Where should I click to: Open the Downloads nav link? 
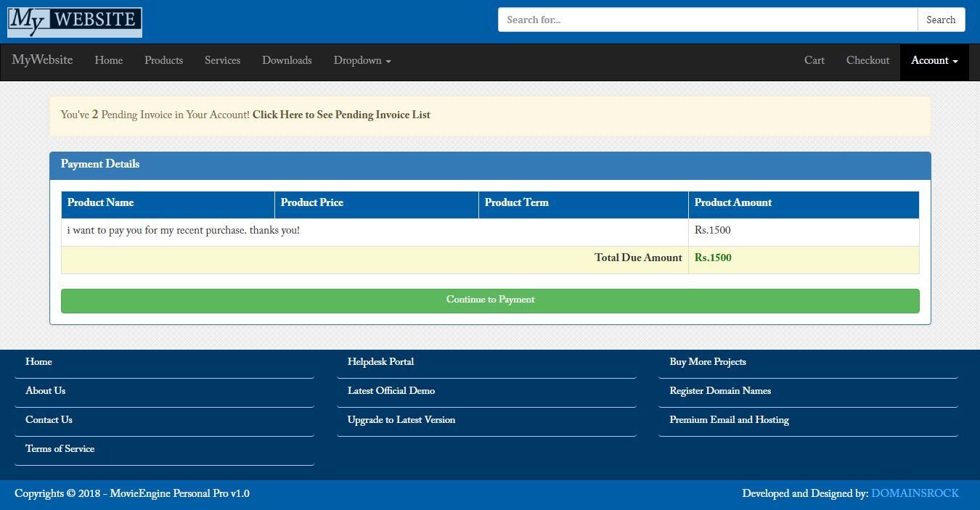(x=287, y=61)
